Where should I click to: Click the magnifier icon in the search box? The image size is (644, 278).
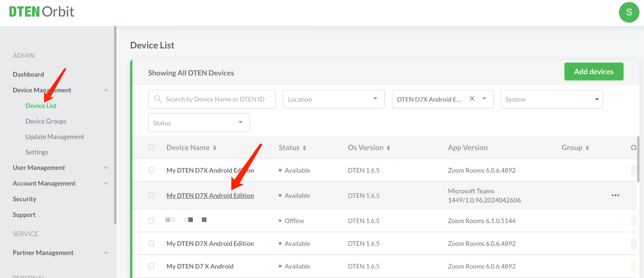[158, 99]
